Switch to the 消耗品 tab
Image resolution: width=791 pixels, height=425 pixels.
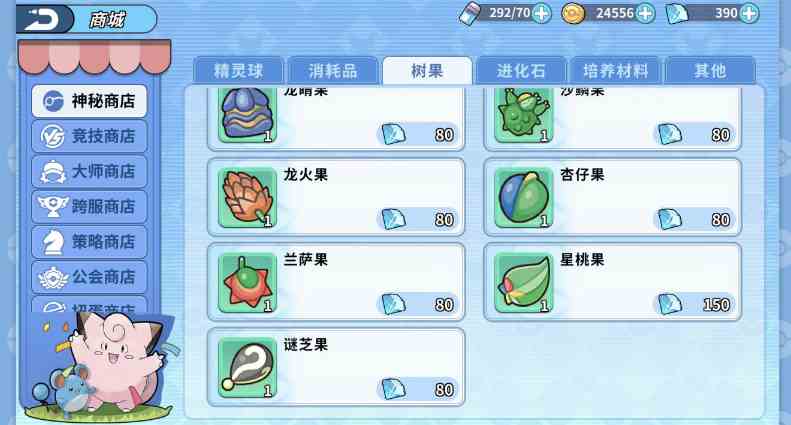[332, 71]
